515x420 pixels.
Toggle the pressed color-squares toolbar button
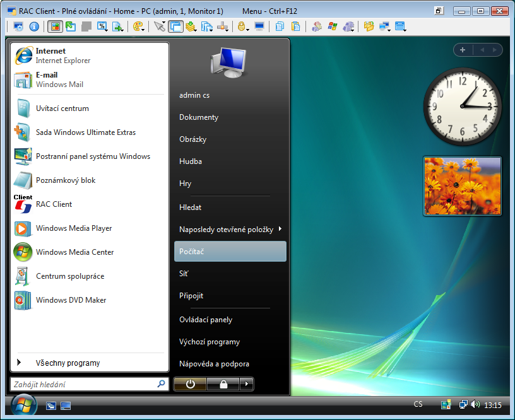[x=55, y=26]
